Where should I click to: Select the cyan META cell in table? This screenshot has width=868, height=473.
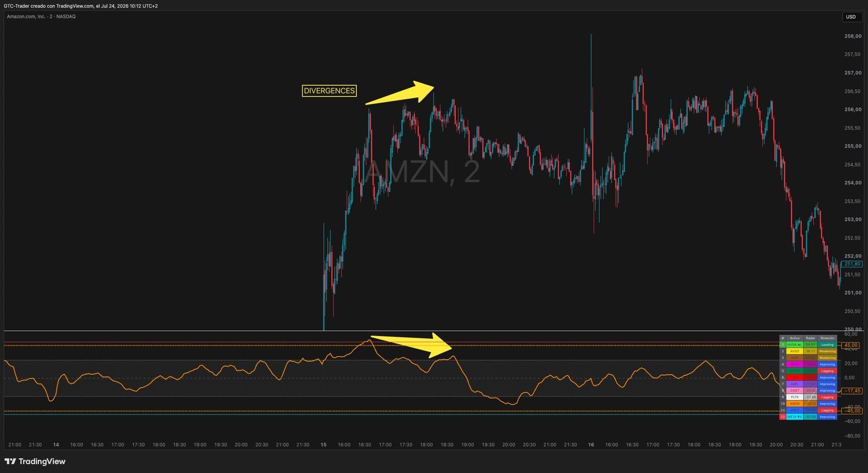[x=795, y=417]
